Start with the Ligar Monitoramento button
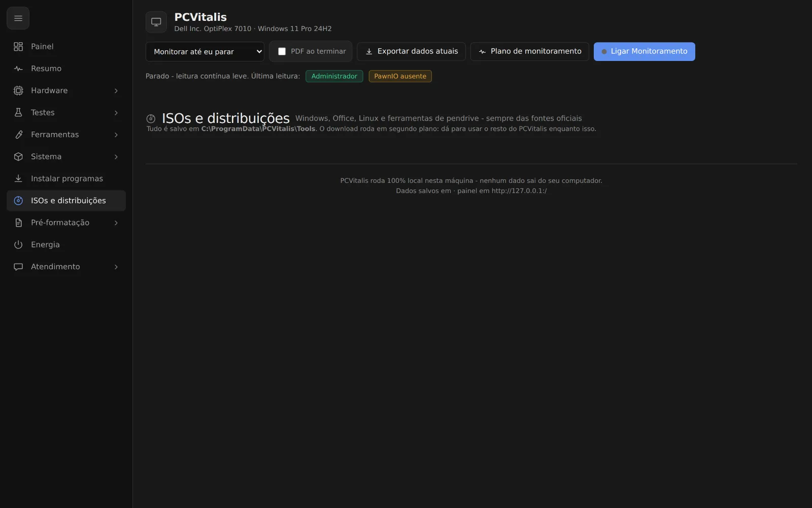This screenshot has width=812, height=508. tap(644, 51)
